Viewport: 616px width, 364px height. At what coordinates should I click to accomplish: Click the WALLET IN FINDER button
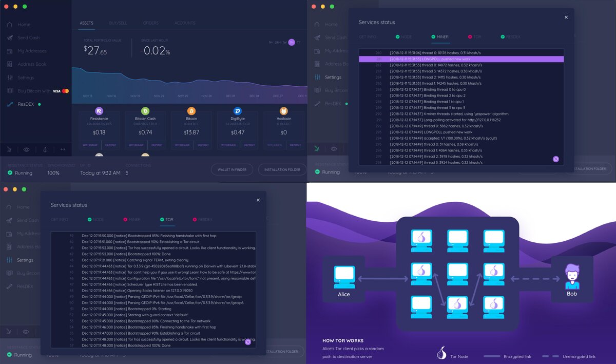point(232,169)
